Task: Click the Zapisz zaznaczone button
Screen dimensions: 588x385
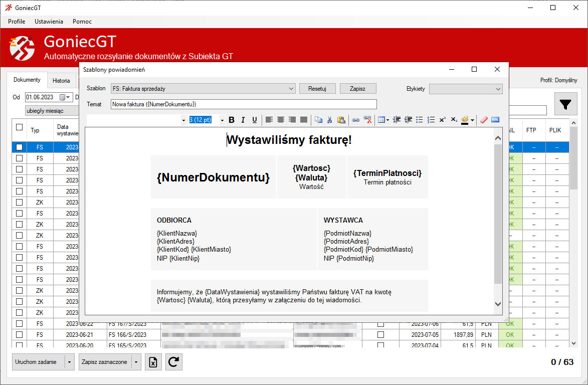Action: point(105,362)
